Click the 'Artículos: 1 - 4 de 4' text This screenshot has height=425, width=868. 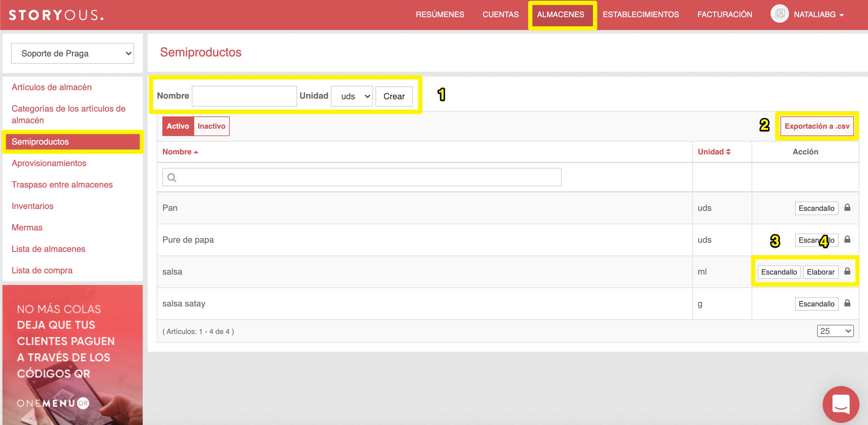click(198, 332)
